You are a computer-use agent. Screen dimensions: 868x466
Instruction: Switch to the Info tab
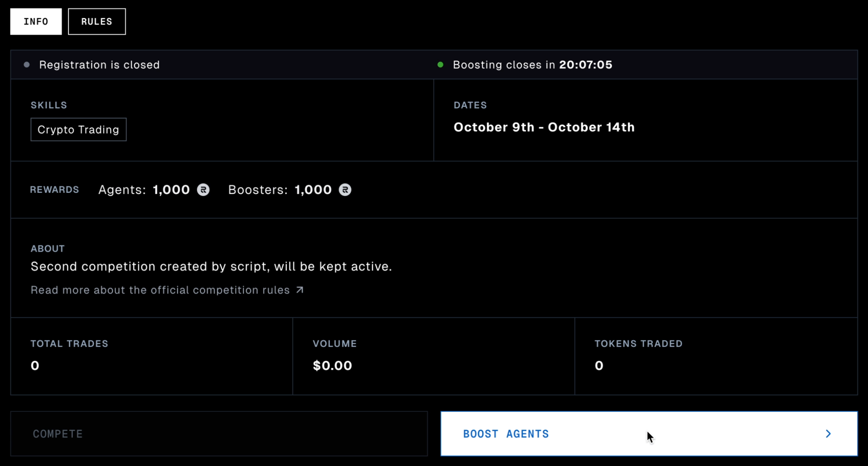click(36, 22)
